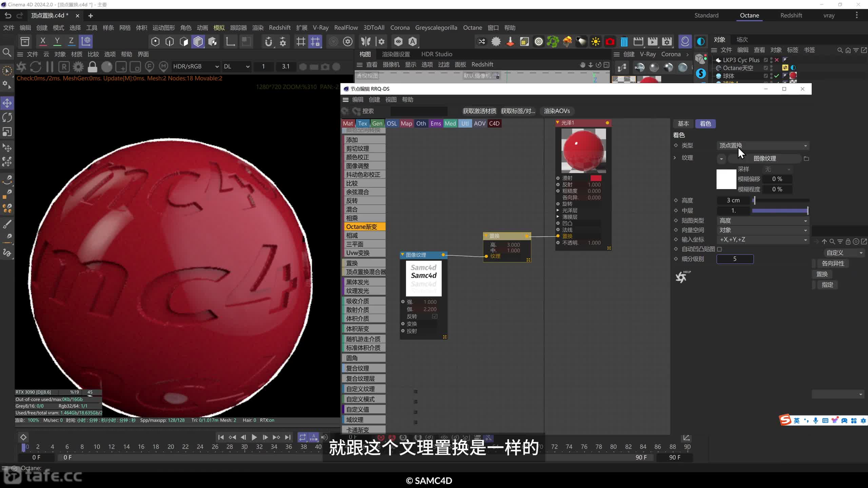The image size is (868, 488).
Task: Enable the 自动凹凸贴图 checkbox
Action: click(719, 249)
